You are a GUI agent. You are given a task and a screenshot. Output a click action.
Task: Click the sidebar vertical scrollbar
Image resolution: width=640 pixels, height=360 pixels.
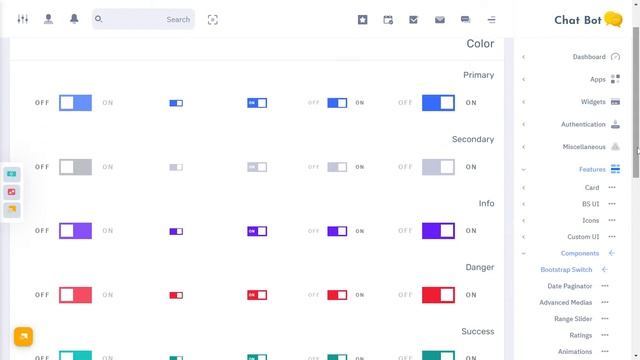(636, 102)
